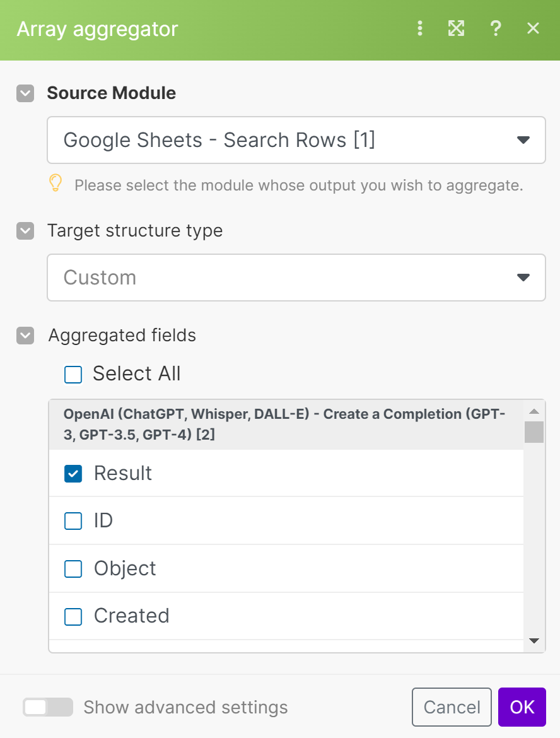Check the Select All checkbox
Image resolution: width=560 pixels, height=738 pixels.
click(x=73, y=375)
